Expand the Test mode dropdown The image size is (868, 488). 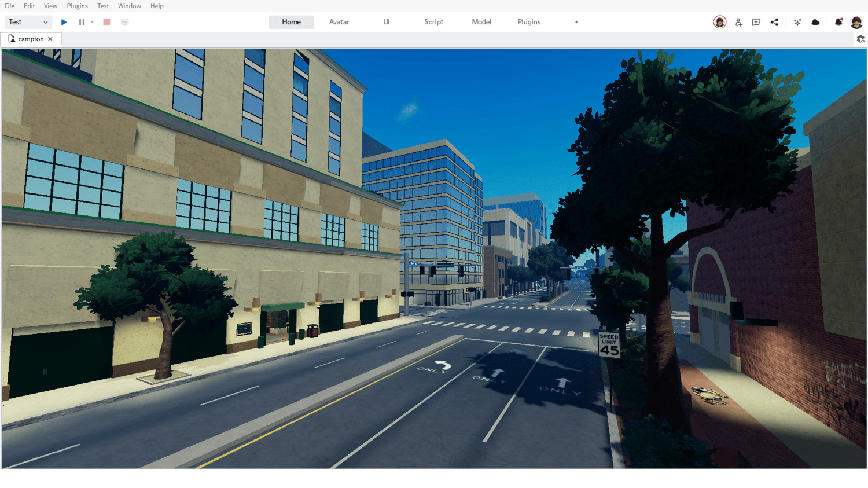(x=45, y=21)
